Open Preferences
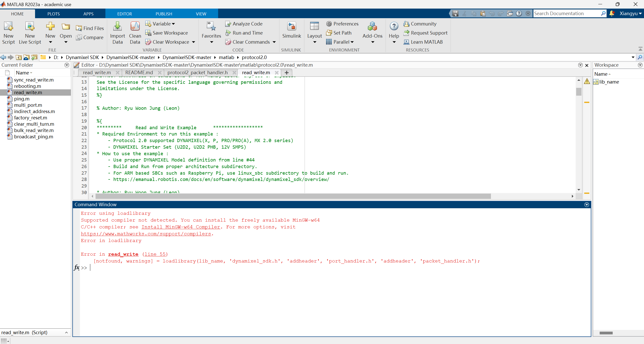Image resolution: width=644 pixels, height=344 pixels. coord(342,24)
